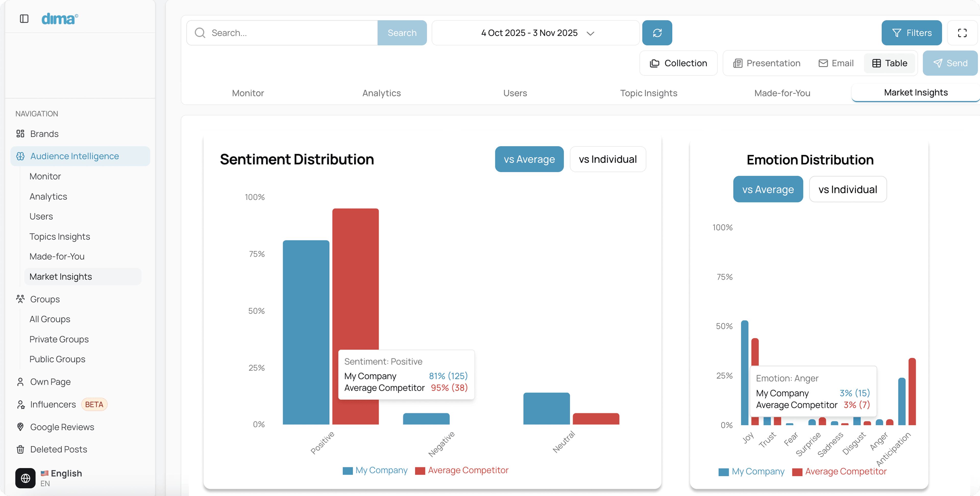Click the globe language icon
This screenshot has width=980, height=496.
(26, 478)
